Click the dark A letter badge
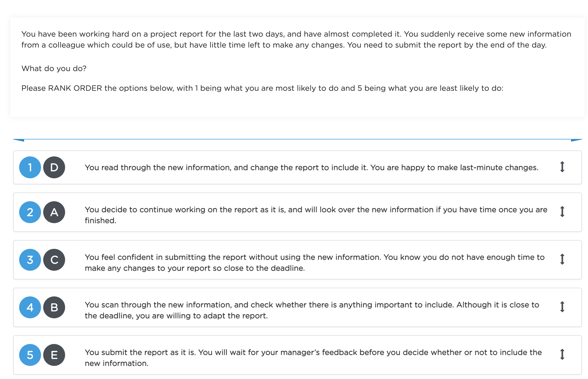Screen dimensions: 588x379 54,212
